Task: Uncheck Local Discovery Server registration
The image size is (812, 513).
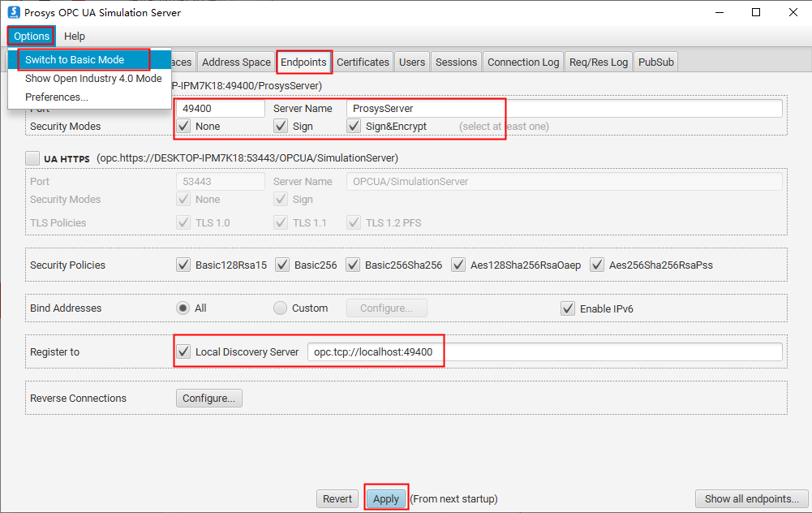Action: coord(183,352)
